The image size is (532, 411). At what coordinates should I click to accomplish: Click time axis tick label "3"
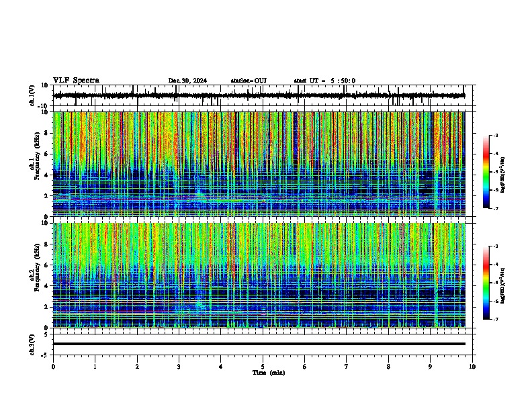(x=179, y=367)
